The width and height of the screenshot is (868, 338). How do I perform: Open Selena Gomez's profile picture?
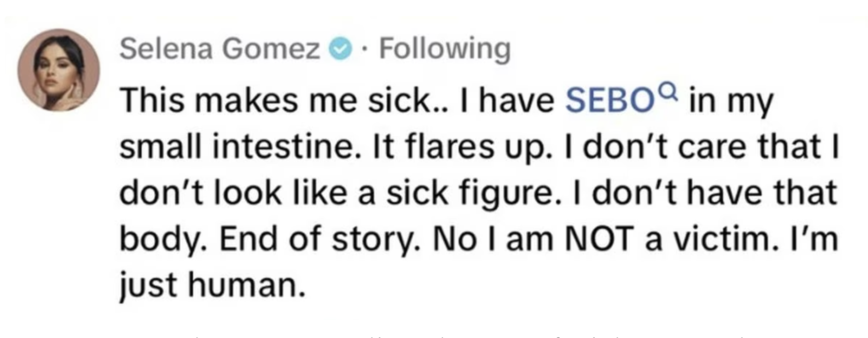click(x=59, y=70)
